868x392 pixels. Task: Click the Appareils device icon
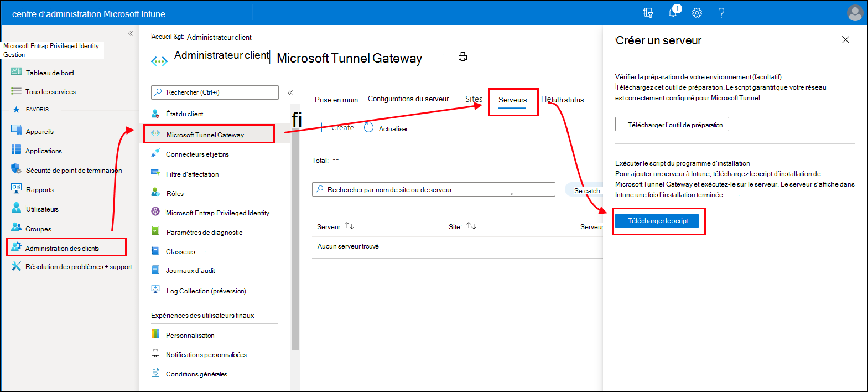[x=17, y=130]
